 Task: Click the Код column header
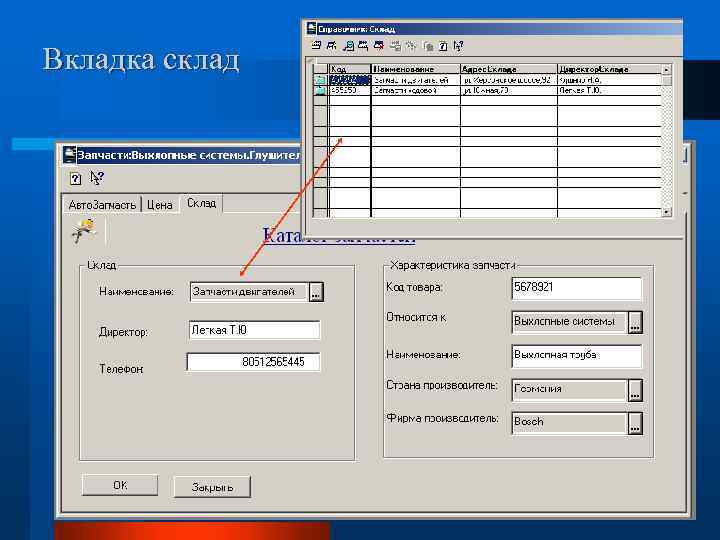349,69
